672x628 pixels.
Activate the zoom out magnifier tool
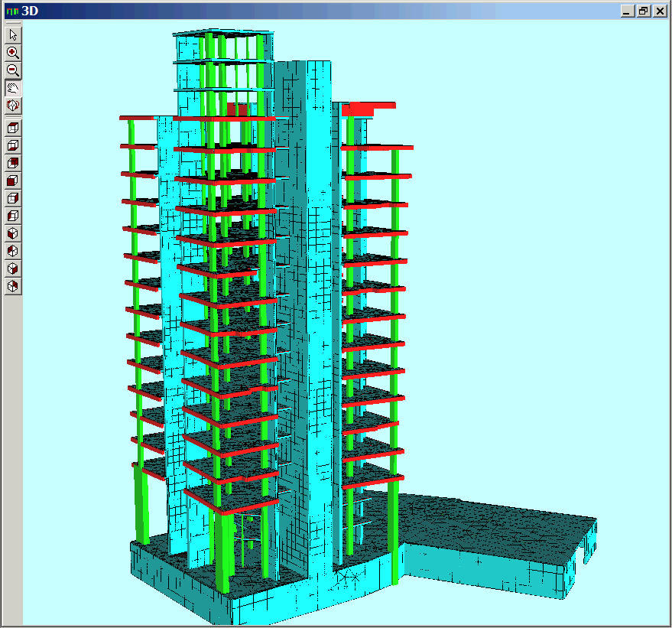coord(13,70)
